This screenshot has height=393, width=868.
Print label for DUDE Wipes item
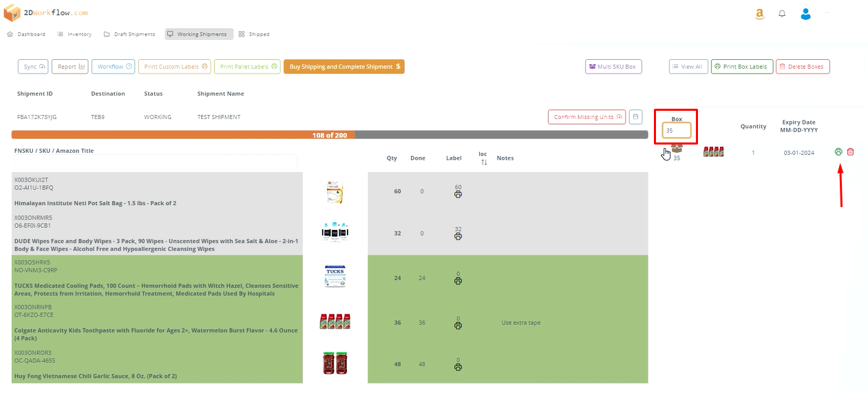(x=458, y=236)
